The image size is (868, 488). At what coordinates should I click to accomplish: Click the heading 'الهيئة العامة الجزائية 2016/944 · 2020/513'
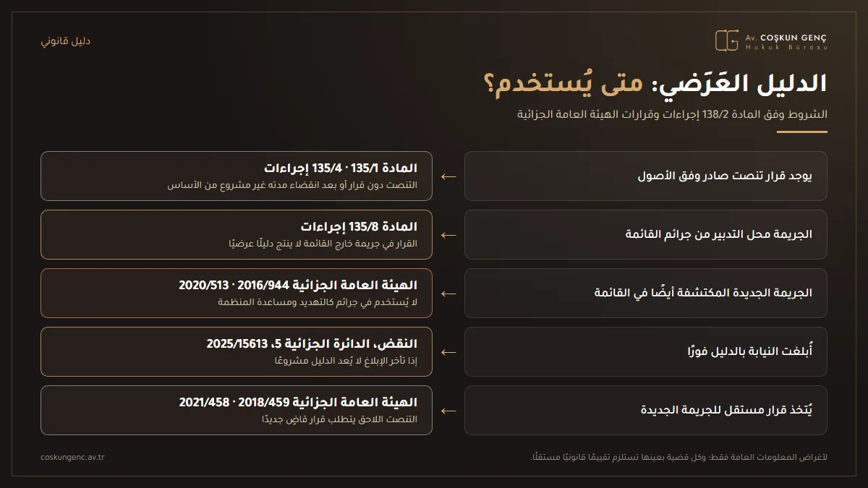tap(298, 286)
